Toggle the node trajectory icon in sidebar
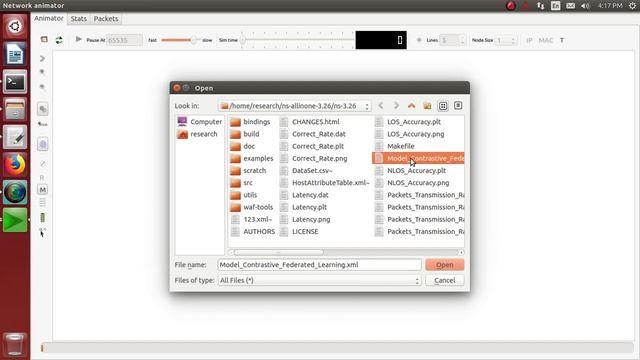The height and width of the screenshot is (360, 640). [x=42, y=109]
